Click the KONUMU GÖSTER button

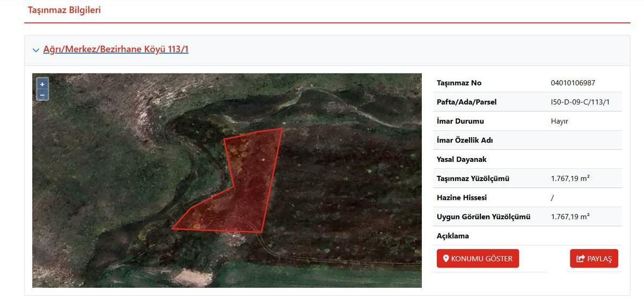478,259
